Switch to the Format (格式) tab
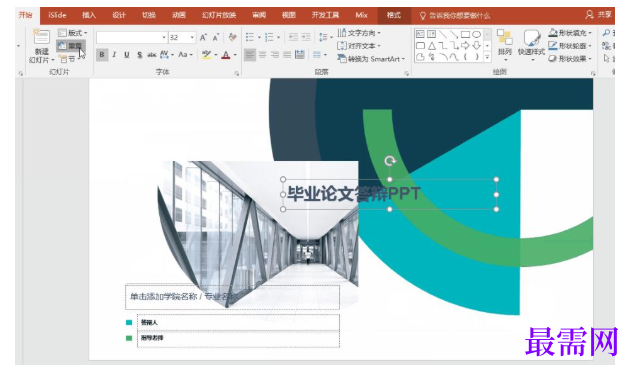 [x=394, y=15]
